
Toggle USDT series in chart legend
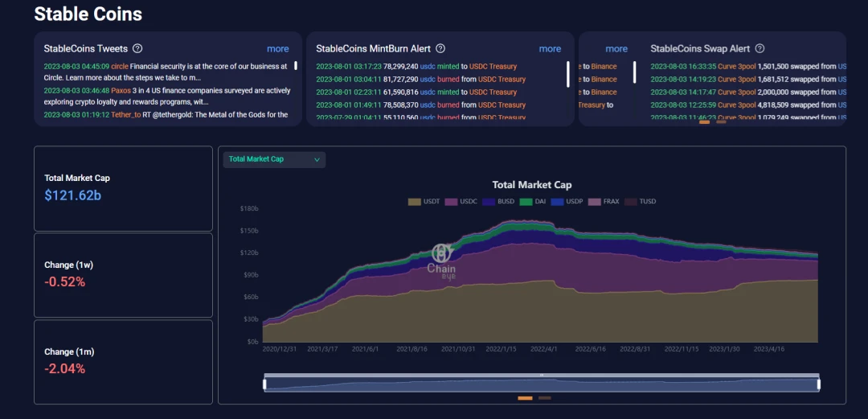click(423, 201)
